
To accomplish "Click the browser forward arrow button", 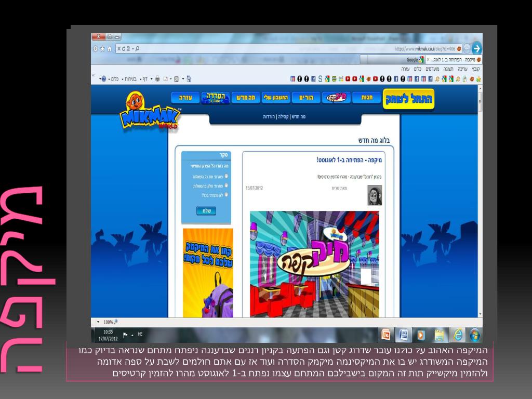I will 467,49.
